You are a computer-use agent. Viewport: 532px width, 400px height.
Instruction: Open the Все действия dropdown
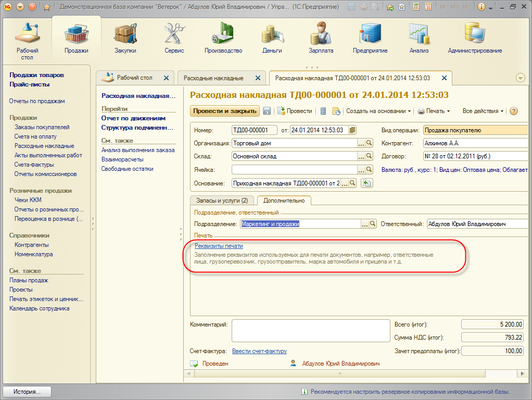[x=483, y=111]
